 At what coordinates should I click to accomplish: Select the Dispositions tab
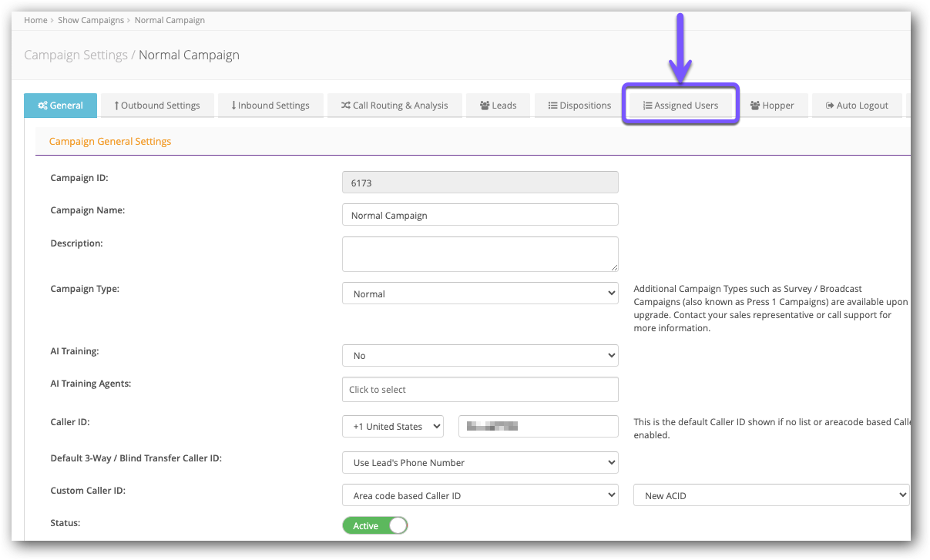[x=579, y=106]
